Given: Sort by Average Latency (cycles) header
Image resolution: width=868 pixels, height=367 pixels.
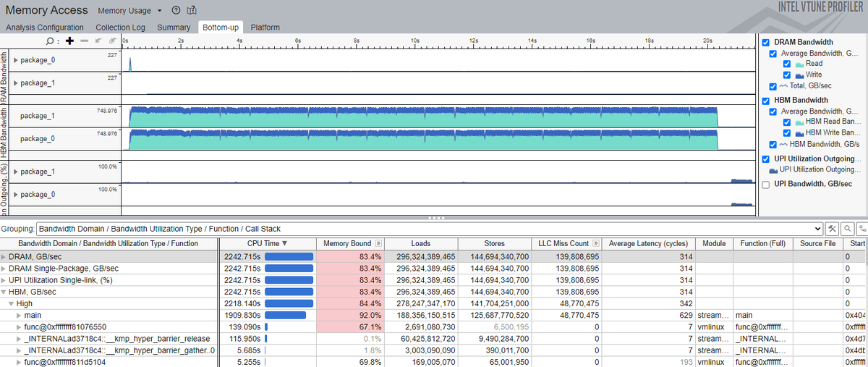Looking at the screenshot, I should [x=649, y=244].
